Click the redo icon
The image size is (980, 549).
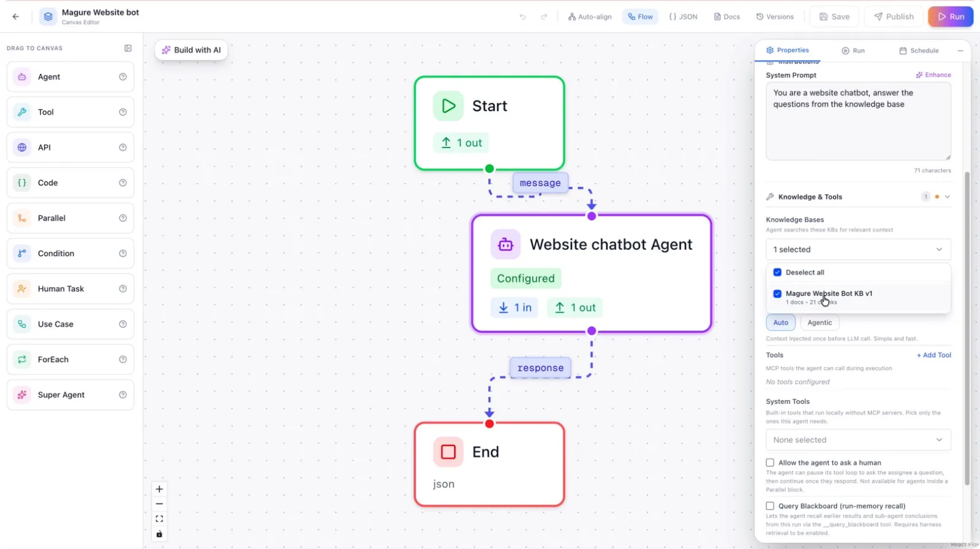[x=544, y=17]
